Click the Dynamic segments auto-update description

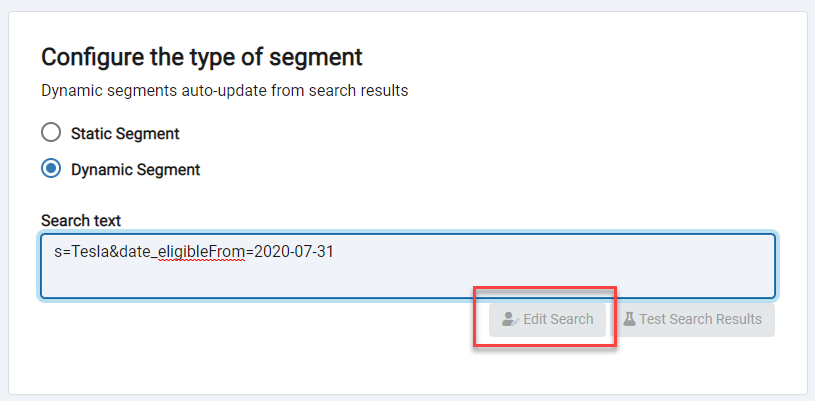click(x=225, y=90)
